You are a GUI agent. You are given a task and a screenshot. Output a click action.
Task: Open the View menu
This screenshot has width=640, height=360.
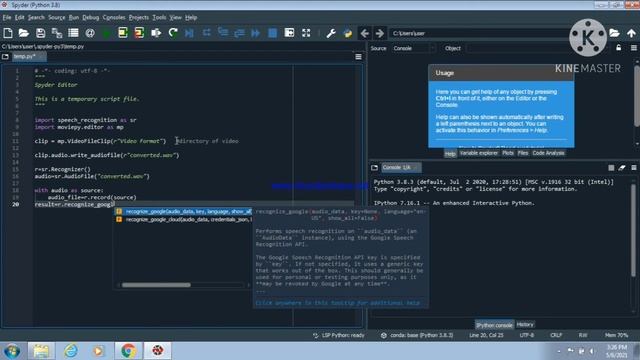(x=176, y=18)
